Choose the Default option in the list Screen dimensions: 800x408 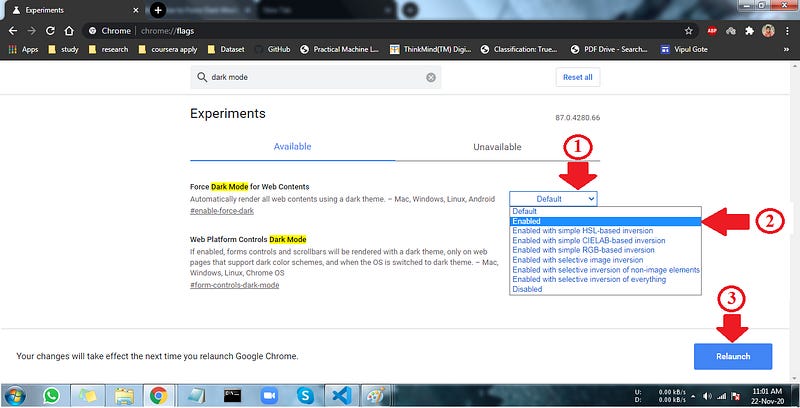[x=605, y=211]
